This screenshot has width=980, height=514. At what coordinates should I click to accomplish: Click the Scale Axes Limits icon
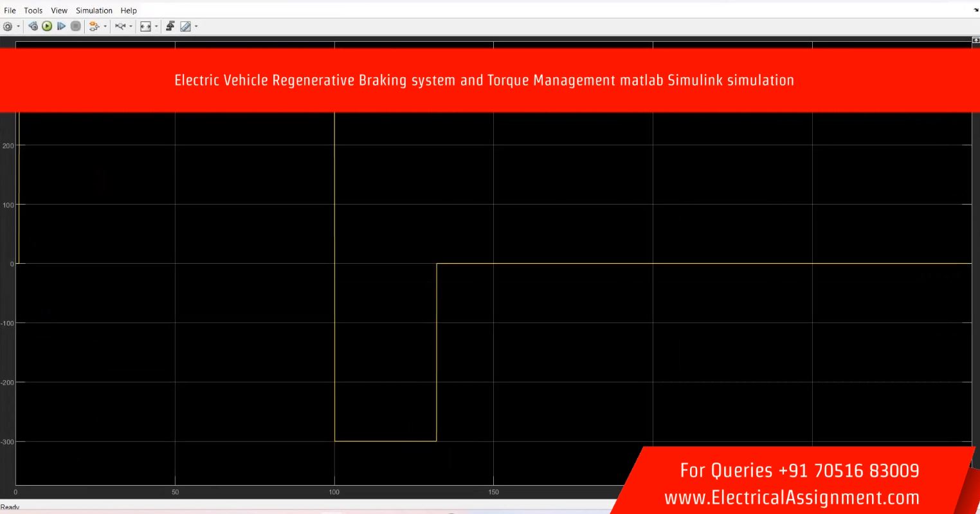coord(145,26)
